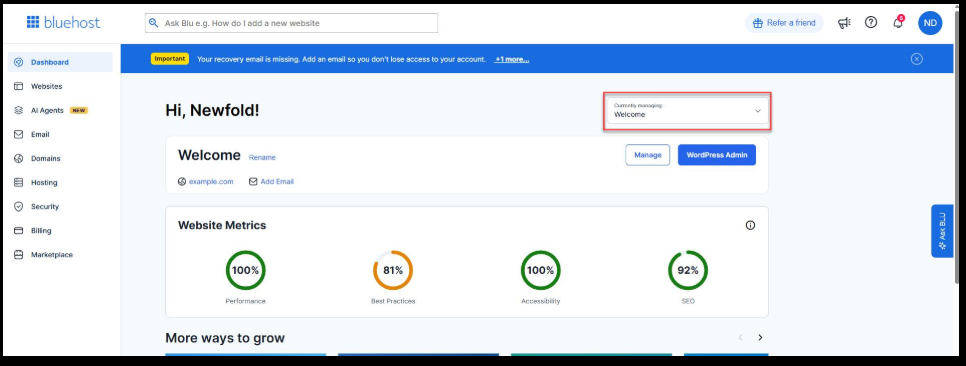Click the Websites sidebar icon
The height and width of the screenshot is (366, 966).
pos(18,86)
